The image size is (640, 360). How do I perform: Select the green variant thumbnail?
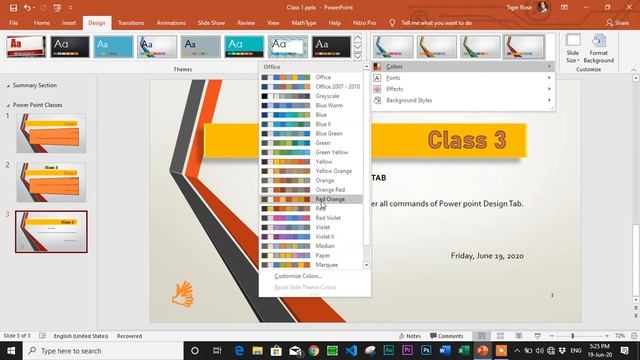coord(480,47)
